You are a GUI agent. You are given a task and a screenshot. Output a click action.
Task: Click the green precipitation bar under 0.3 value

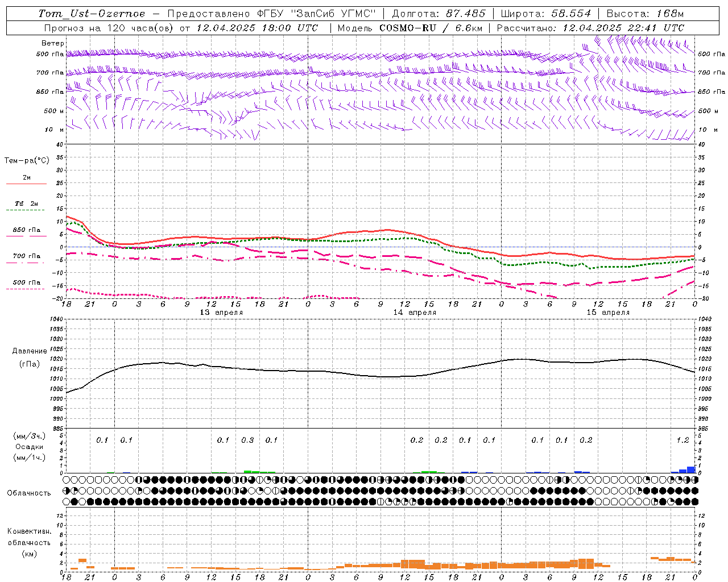point(247,471)
